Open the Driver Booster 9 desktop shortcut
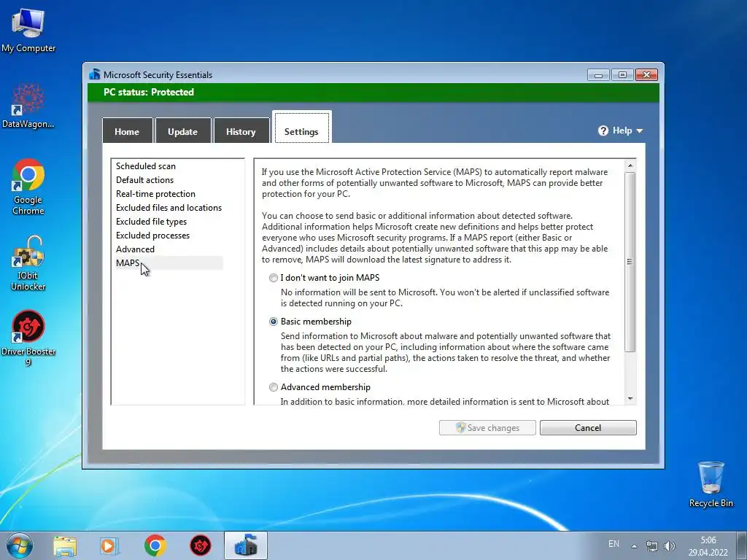 coord(28,338)
